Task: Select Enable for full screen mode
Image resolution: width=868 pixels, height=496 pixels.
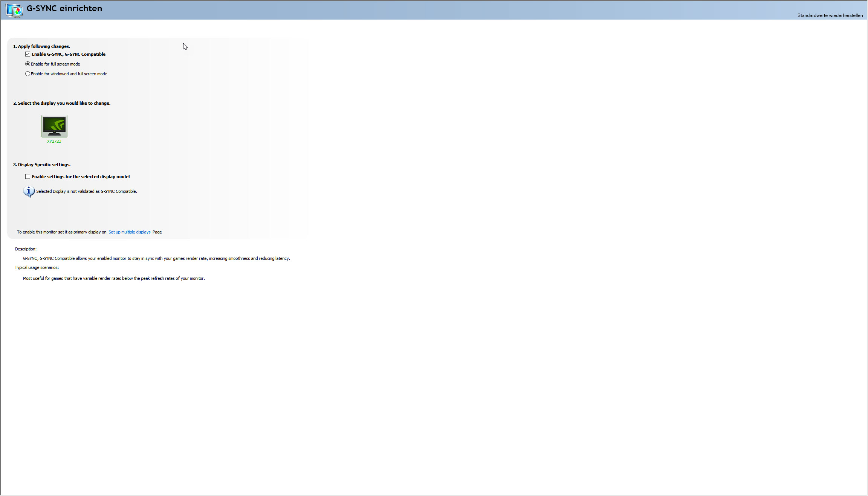Action: point(28,64)
